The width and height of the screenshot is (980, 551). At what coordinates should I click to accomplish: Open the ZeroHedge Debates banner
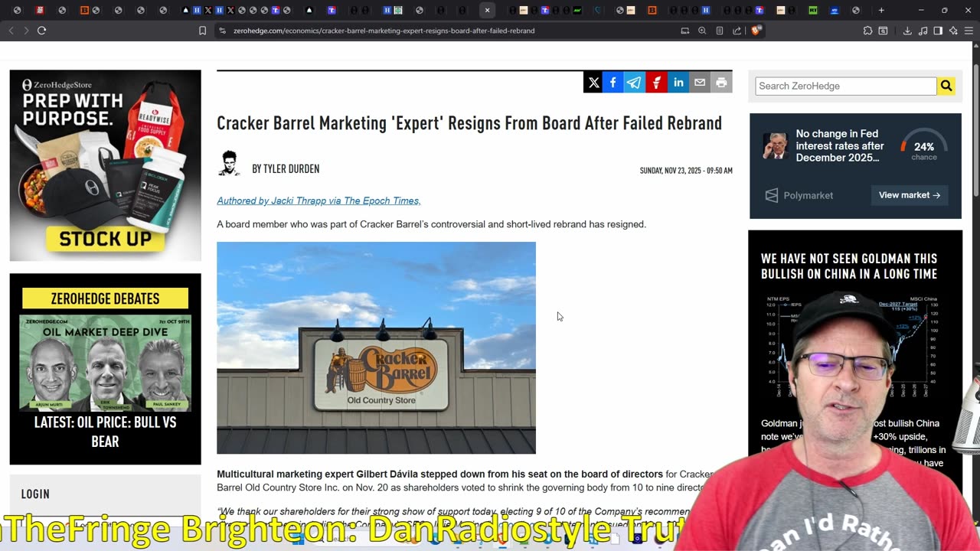pos(105,298)
